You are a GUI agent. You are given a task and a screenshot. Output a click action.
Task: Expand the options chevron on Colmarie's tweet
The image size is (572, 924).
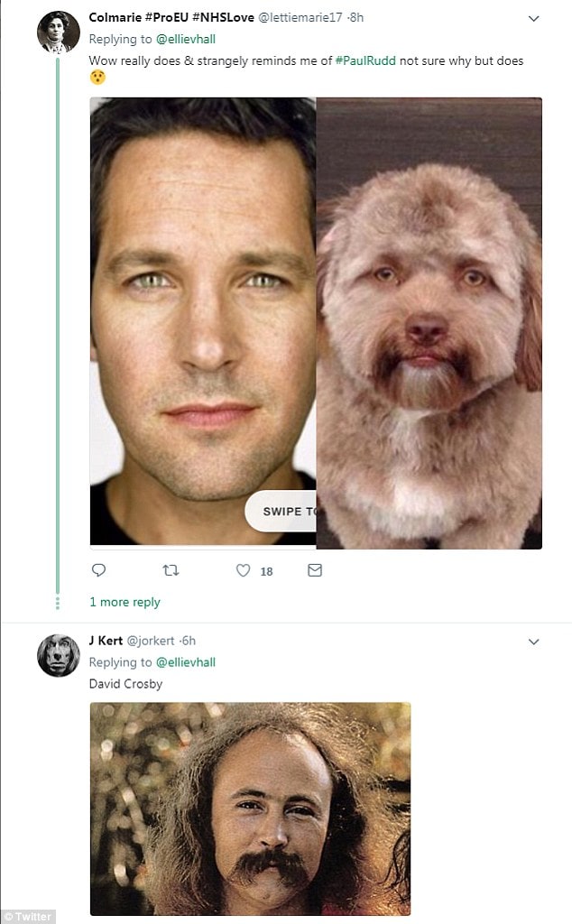pos(533,18)
